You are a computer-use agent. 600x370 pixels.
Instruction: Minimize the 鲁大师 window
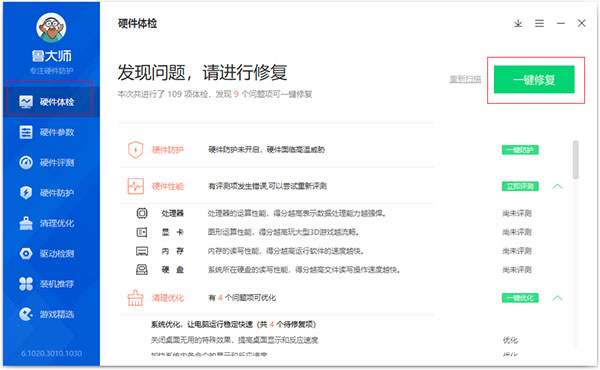click(561, 23)
